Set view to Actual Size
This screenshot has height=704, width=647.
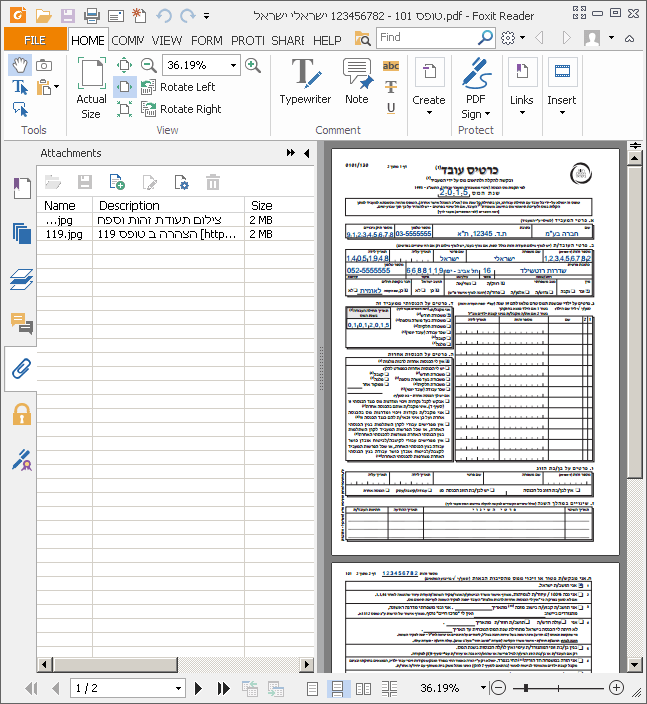[x=92, y=88]
